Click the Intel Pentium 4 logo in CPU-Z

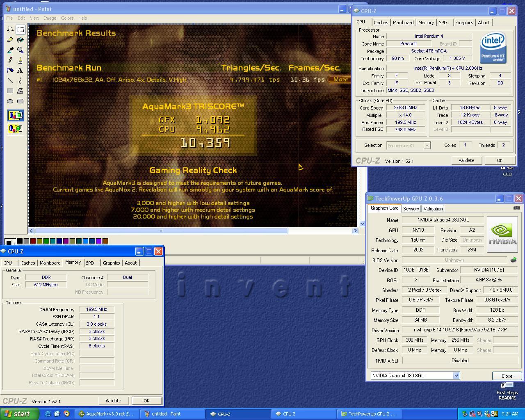(493, 48)
